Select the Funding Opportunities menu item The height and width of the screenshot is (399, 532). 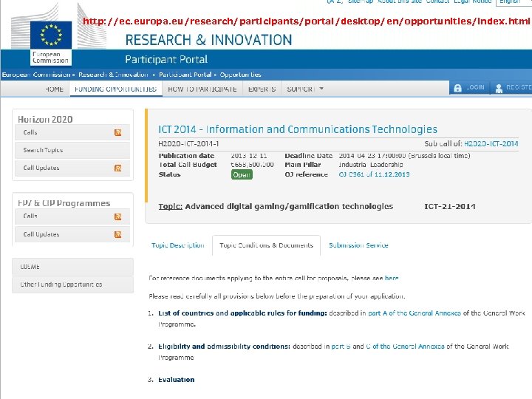116,89
